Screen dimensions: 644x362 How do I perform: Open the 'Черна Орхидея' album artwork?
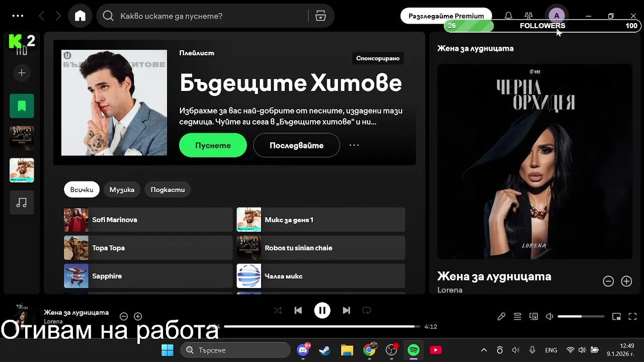pos(535,161)
